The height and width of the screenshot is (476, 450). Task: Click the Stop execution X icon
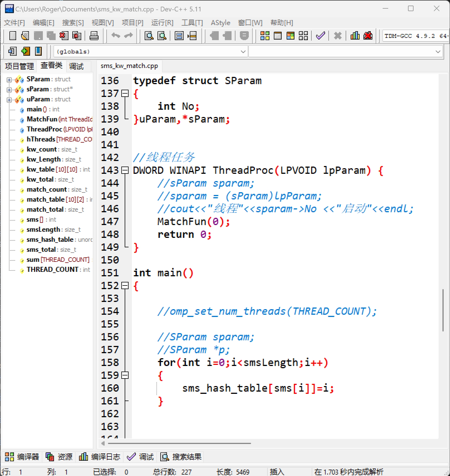click(x=338, y=36)
